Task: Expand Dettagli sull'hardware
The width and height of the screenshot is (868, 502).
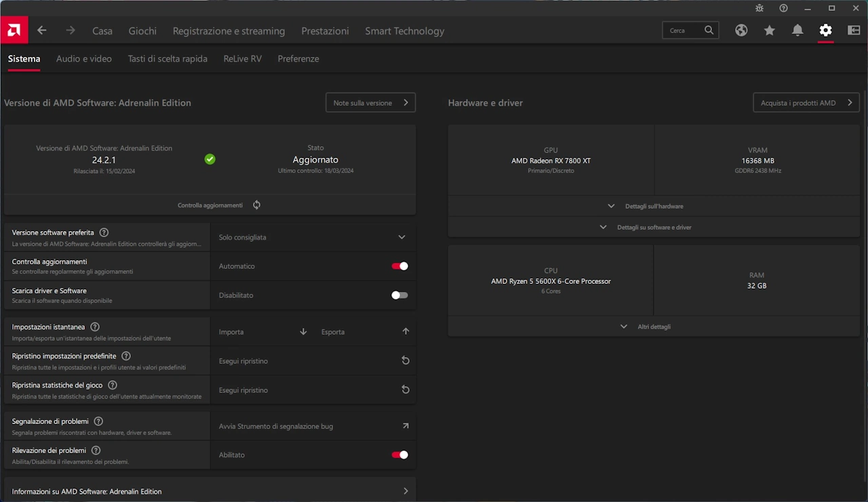Action: click(654, 206)
